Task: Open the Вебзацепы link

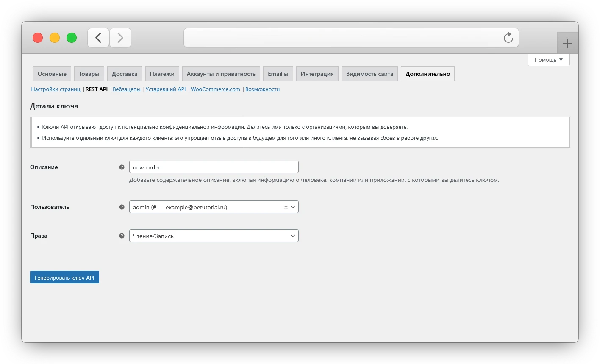Action: pos(127,89)
